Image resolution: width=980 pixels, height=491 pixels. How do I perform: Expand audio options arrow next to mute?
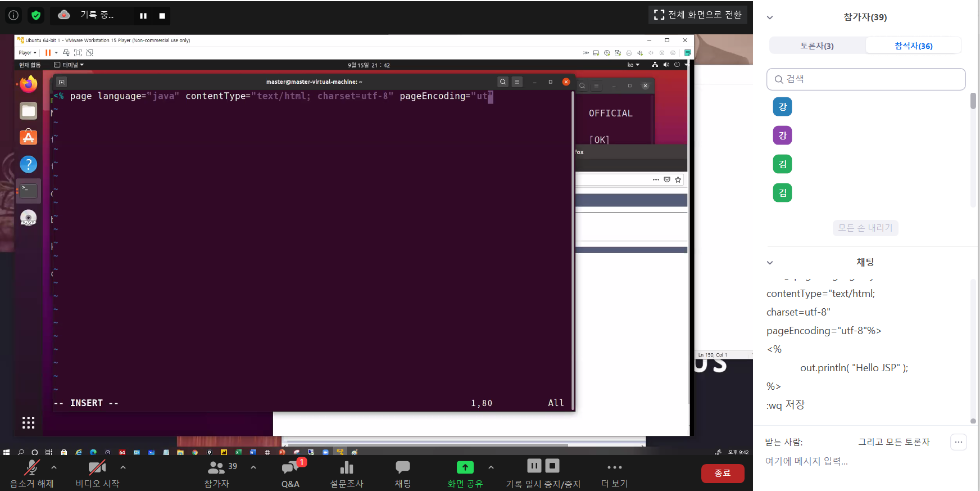(54, 467)
